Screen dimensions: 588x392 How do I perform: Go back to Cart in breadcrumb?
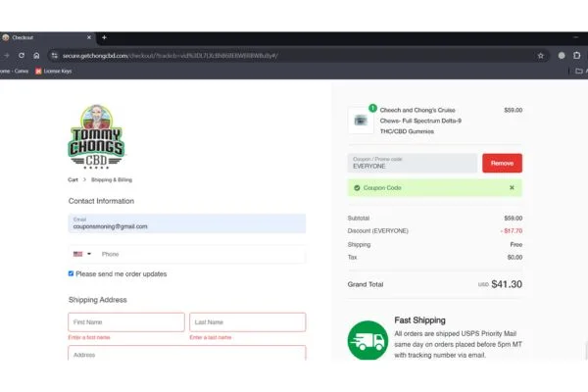73,180
